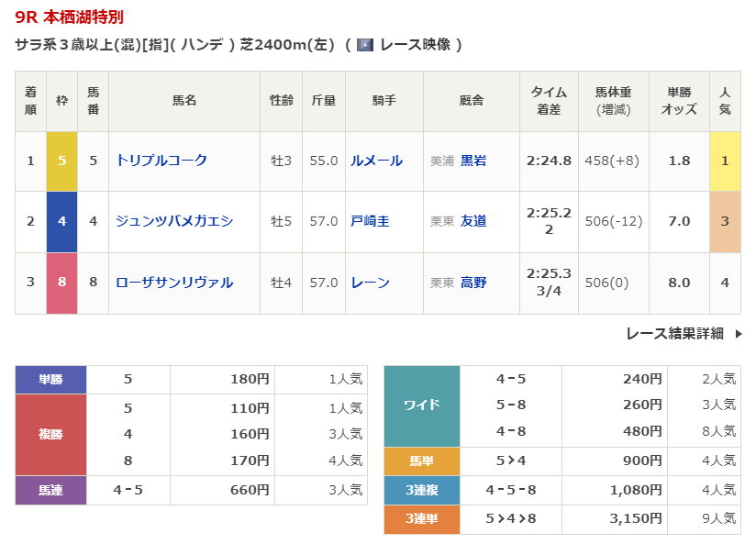Viewport: 756px width, 544px height.
Task: Click the pink frame 8 color box
Action: pos(62,283)
